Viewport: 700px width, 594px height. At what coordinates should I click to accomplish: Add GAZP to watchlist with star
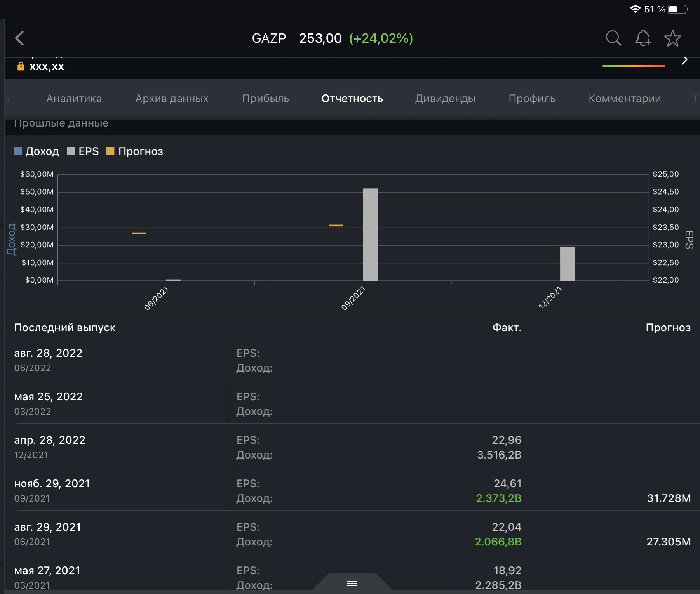[x=672, y=38]
